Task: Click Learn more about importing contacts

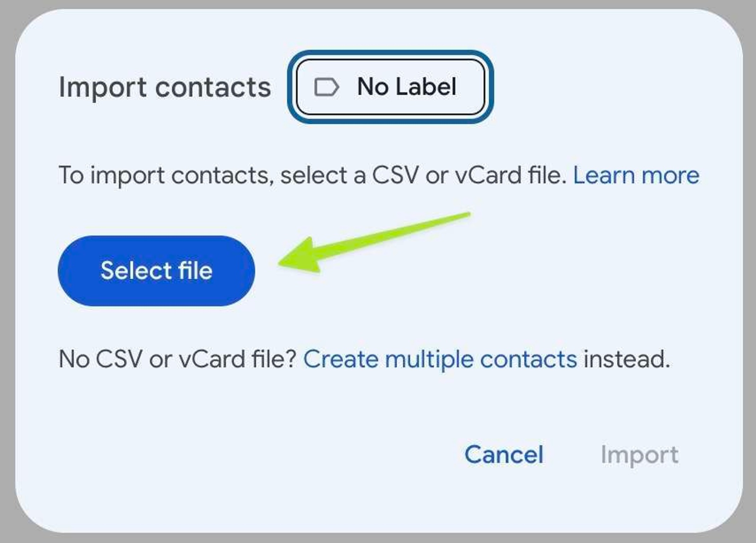Action: (x=636, y=175)
